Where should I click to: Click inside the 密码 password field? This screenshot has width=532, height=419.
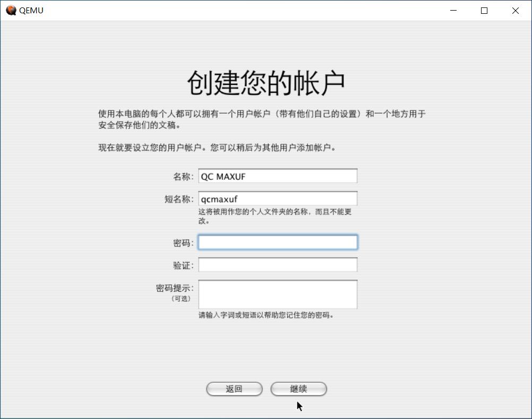pyautogui.click(x=277, y=242)
